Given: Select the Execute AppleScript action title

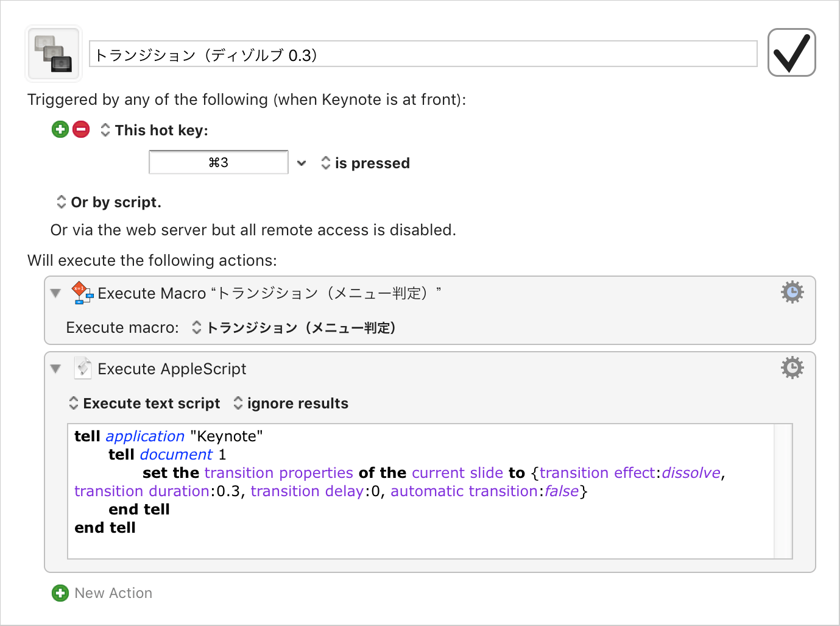Looking at the screenshot, I should click(x=172, y=369).
